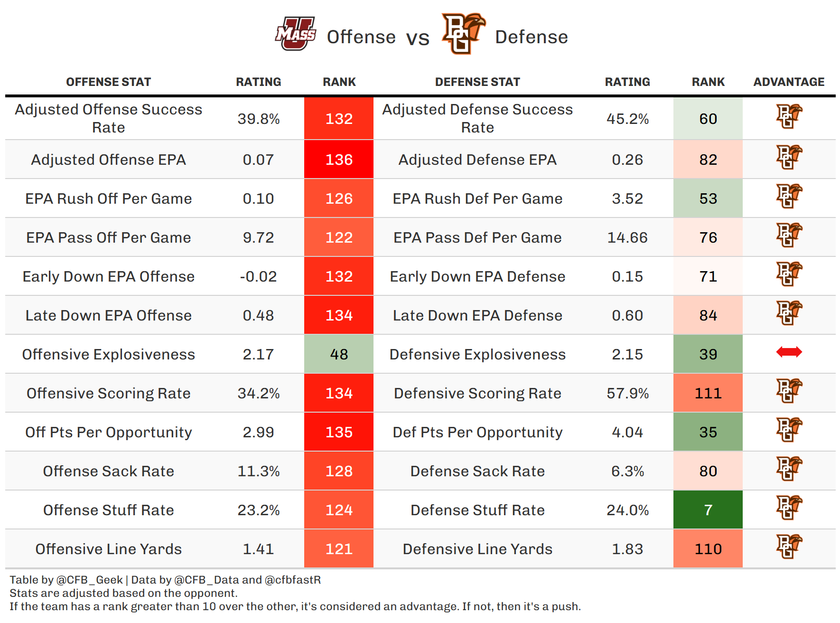Screen dimensions: 840x623
Task: Click advantage logo for Offense Stuff Rate row
Action: 789,508
